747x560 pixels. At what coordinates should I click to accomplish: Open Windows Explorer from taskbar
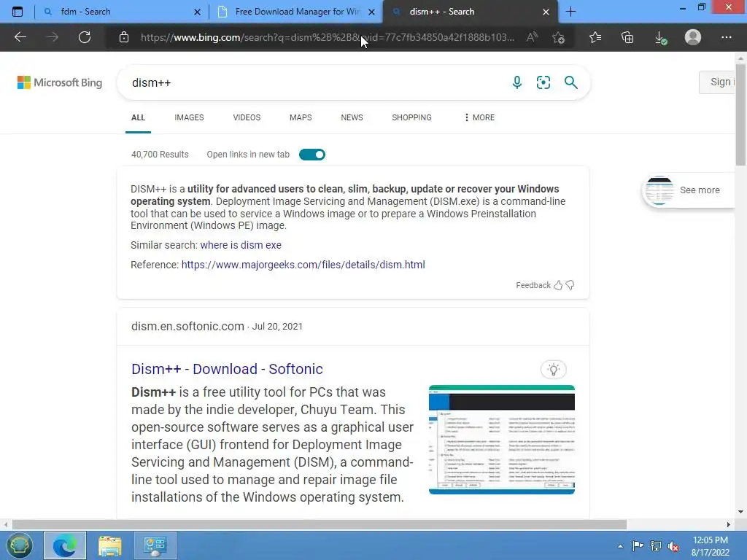coord(110,545)
